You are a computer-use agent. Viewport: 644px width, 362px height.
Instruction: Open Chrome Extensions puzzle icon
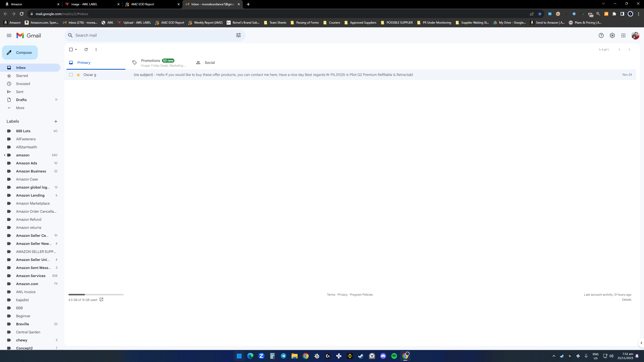614,14
